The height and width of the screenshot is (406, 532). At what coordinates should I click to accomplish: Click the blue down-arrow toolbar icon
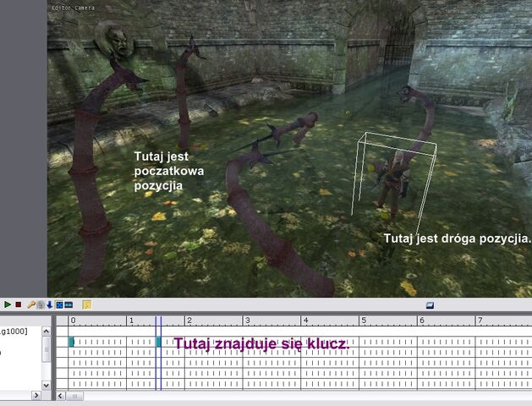coord(50,305)
